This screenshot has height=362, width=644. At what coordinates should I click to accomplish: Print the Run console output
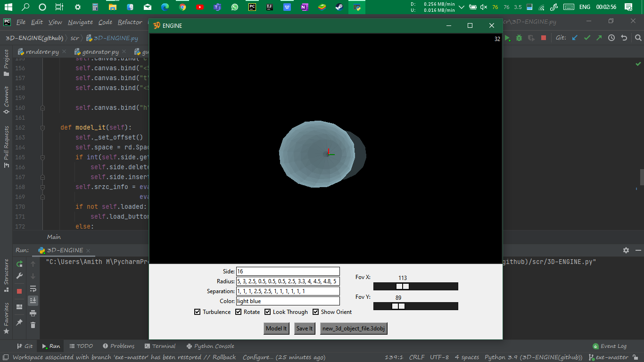pos(33,313)
